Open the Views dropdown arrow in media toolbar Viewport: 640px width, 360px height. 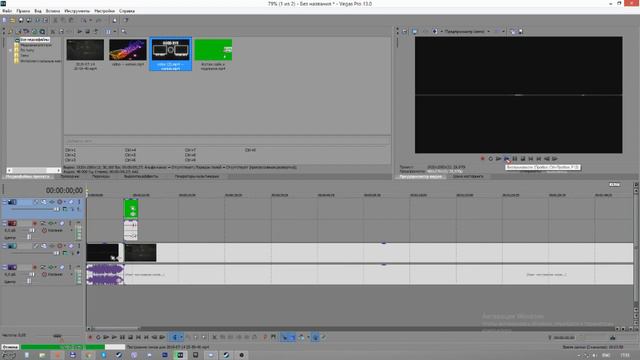point(115,31)
